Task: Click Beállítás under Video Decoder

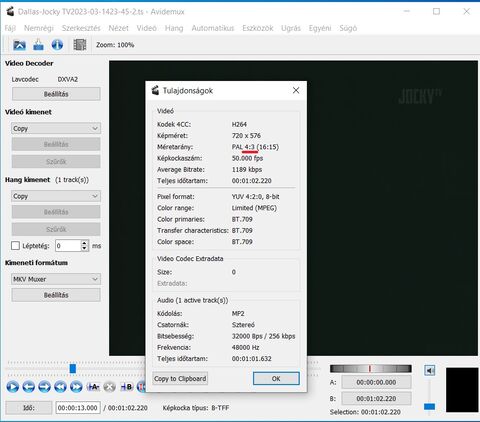Action: click(x=56, y=94)
